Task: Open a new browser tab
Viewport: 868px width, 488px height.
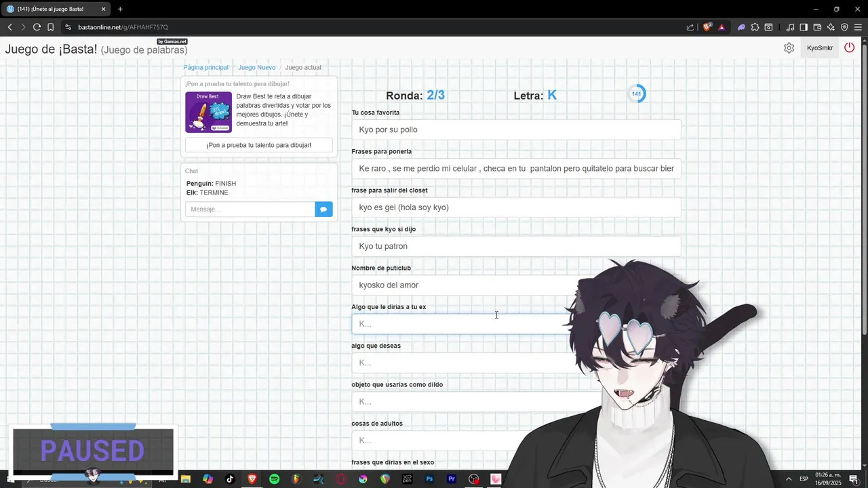Action: (120, 9)
